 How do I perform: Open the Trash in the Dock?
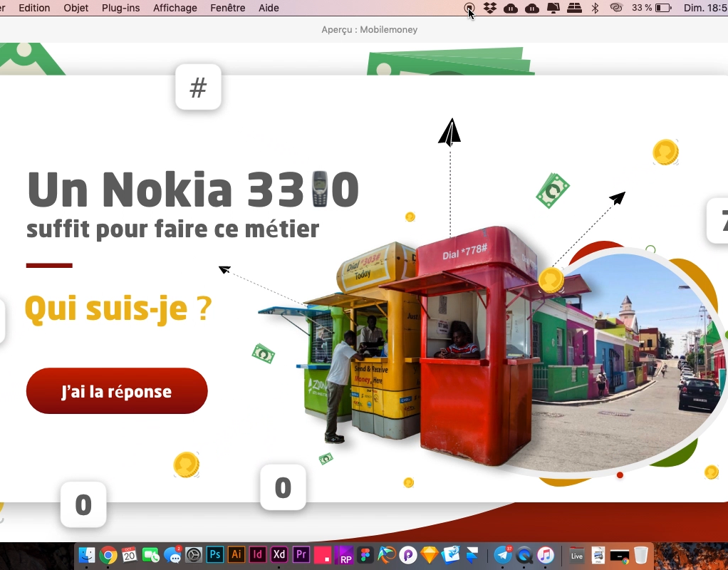tap(640, 554)
